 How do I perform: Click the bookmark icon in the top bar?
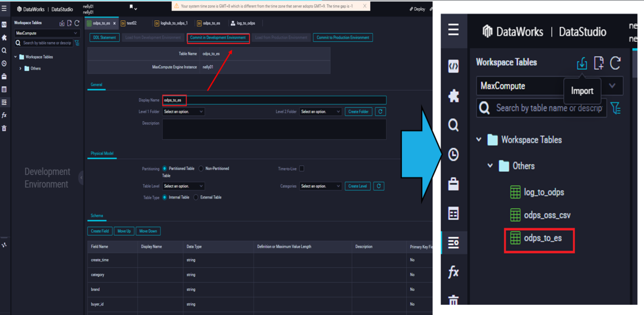[131, 8]
